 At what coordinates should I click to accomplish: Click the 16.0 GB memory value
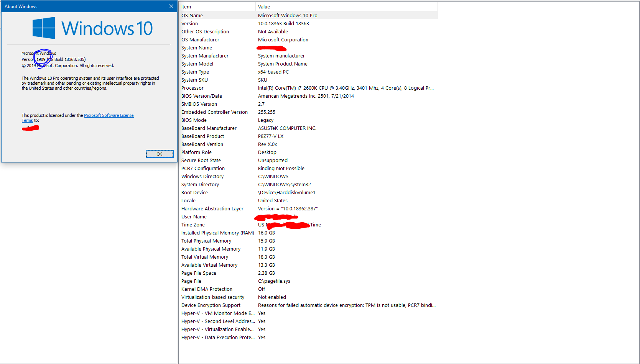267,233
